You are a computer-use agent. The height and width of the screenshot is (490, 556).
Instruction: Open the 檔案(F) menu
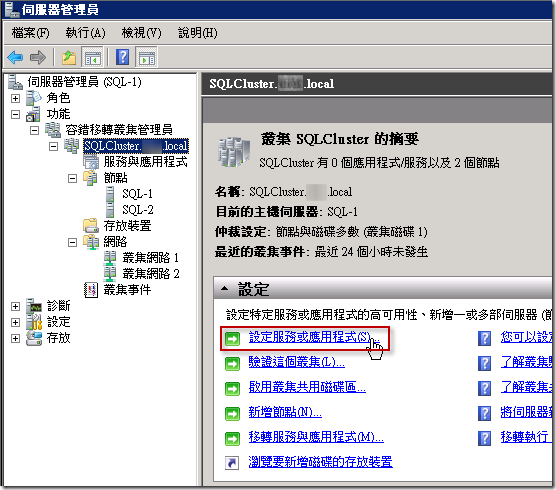click(30, 33)
